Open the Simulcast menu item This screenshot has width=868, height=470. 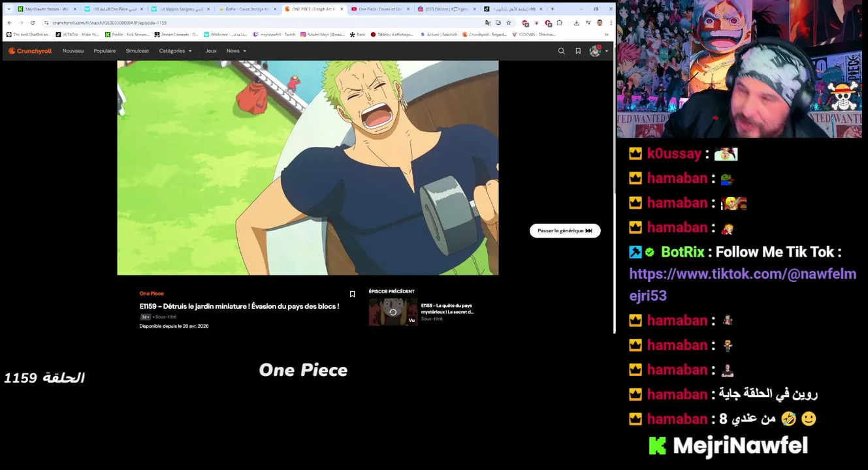pyautogui.click(x=137, y=51)
